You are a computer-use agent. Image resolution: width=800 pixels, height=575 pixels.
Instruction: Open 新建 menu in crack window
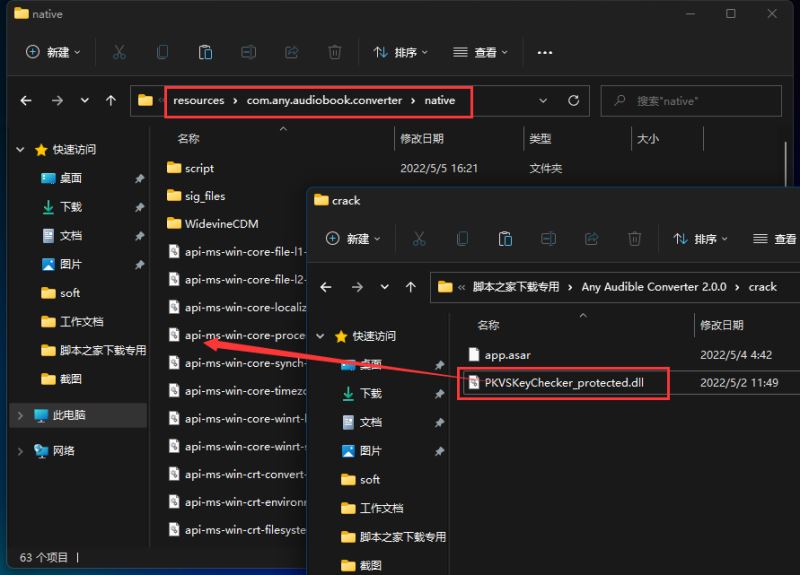353,239
